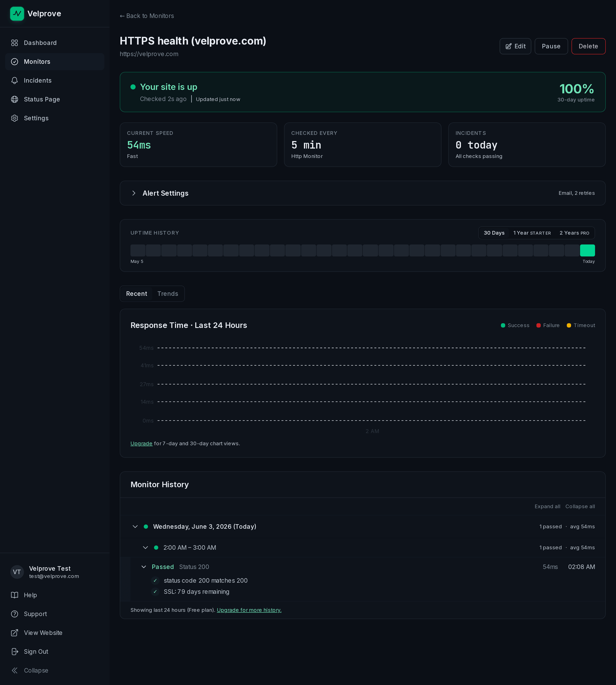Click Upgrade for more history link
The image size is (616, 685).
pos(249,610)
